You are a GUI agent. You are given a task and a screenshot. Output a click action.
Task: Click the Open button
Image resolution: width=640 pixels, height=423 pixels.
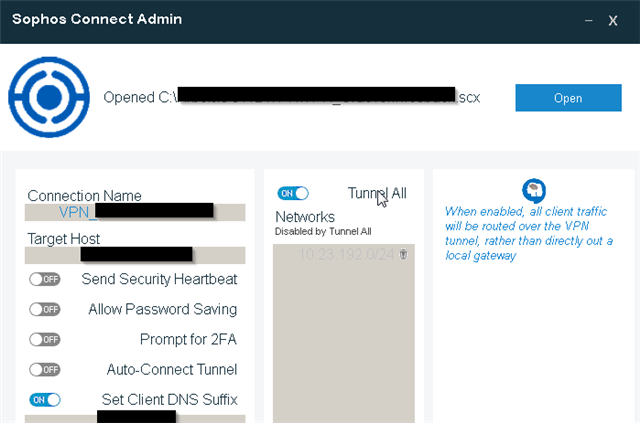point(568,98)
